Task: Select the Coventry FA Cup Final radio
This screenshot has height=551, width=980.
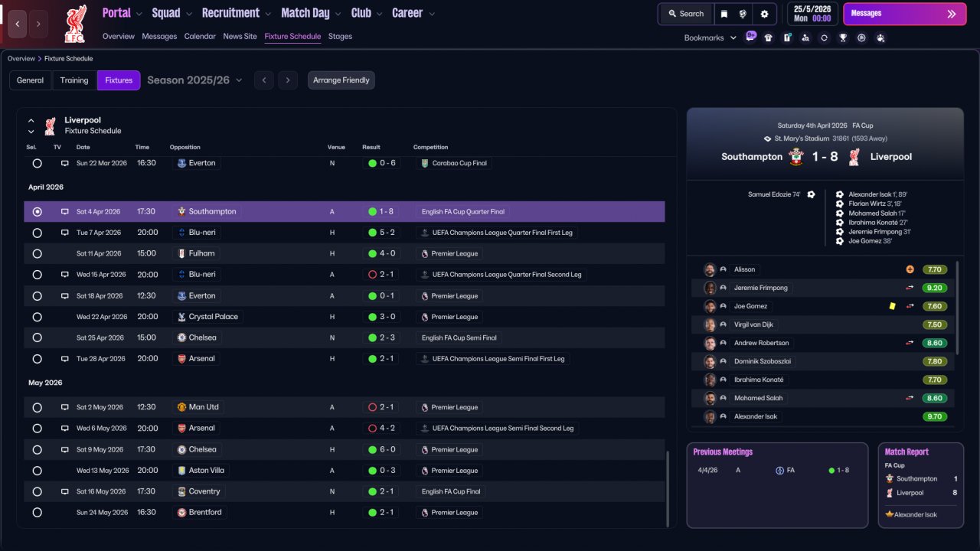Action: click(x=37, y=491)
